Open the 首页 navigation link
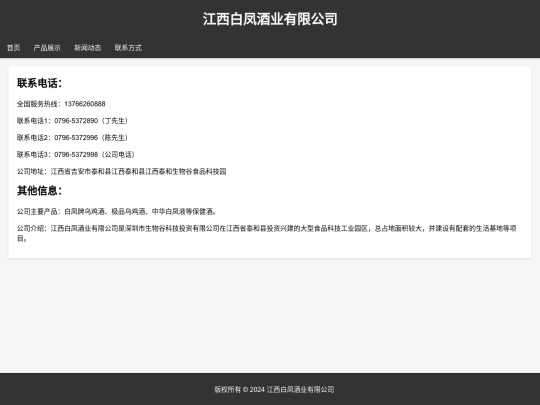Image resolution: width=540 pixels, height=405 pixels. click(13, 48)
